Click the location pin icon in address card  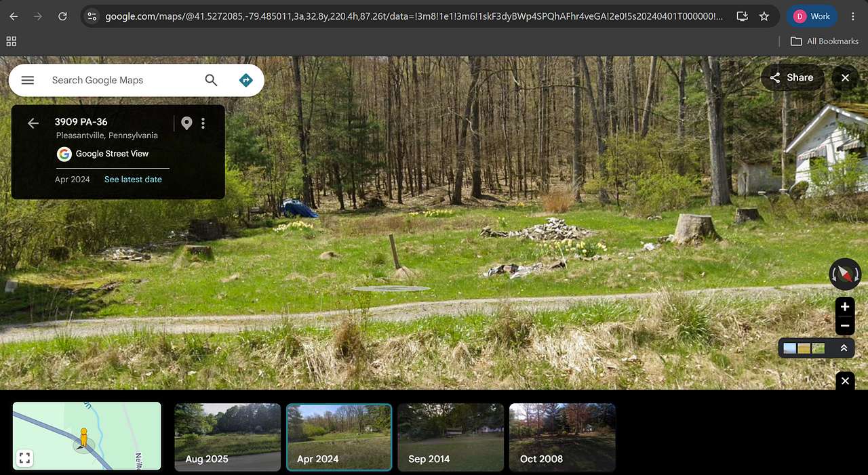186,123
